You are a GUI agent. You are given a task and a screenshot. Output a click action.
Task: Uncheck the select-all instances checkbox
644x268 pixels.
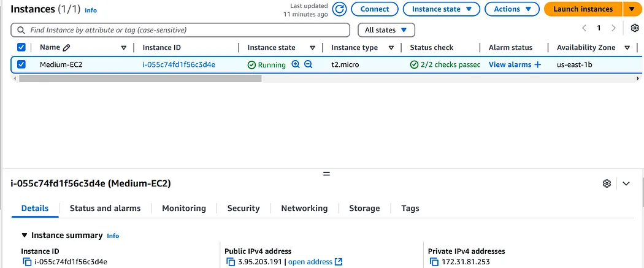(x=21, y=47)
